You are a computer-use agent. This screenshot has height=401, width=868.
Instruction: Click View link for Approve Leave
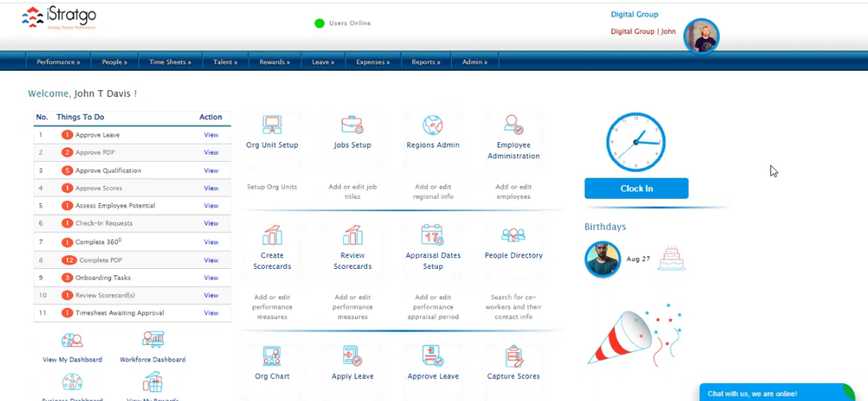pos(211,135)
